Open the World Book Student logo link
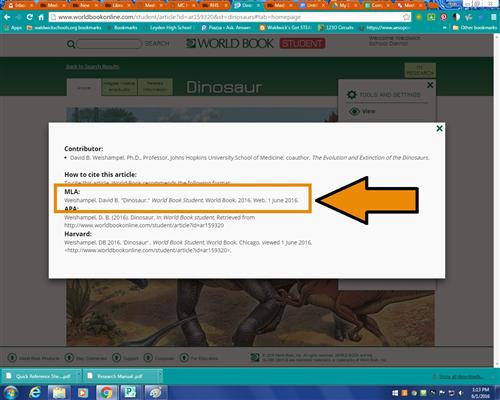This screenshot has width=500, height=400. (x=255, y=43)
